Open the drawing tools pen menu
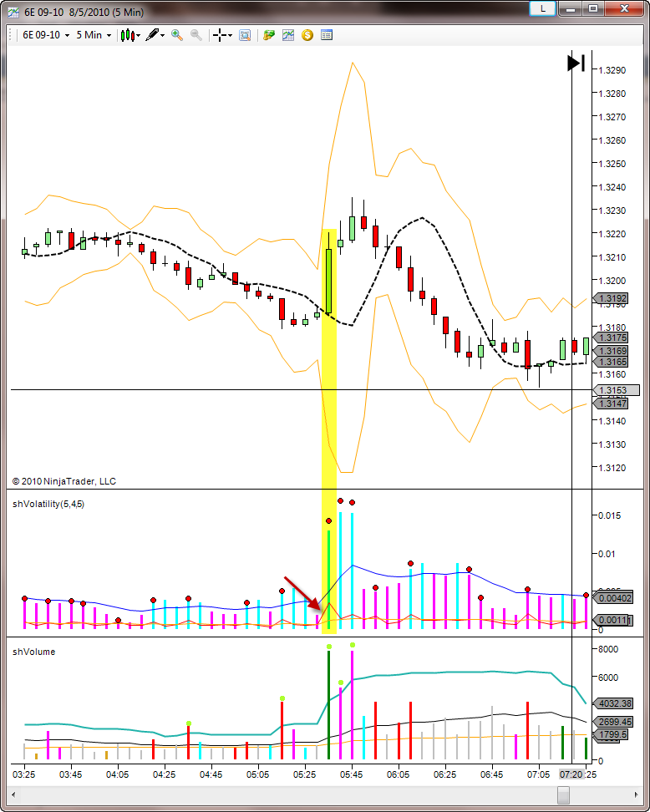 (155, 35)
